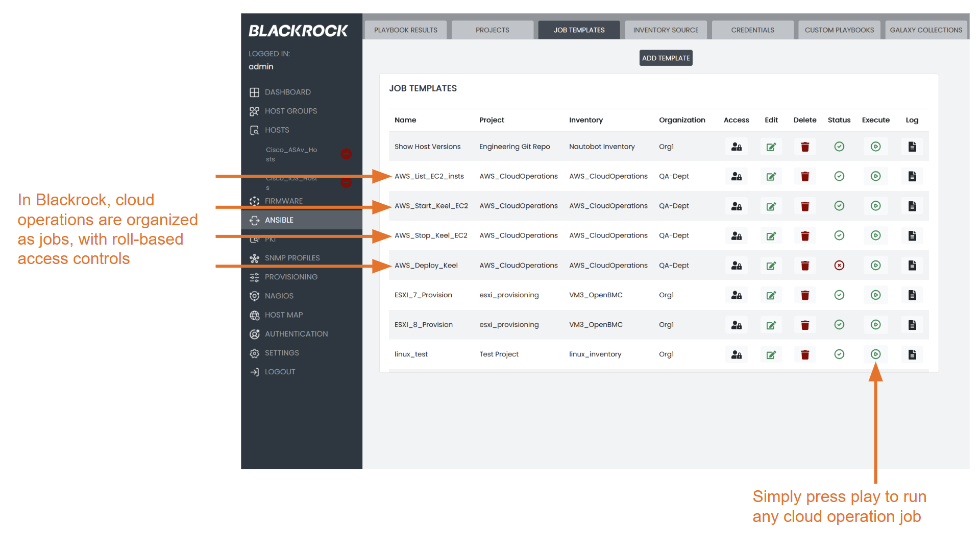
Task: Go to the Provisioning section
Action: tap(291, 277)
